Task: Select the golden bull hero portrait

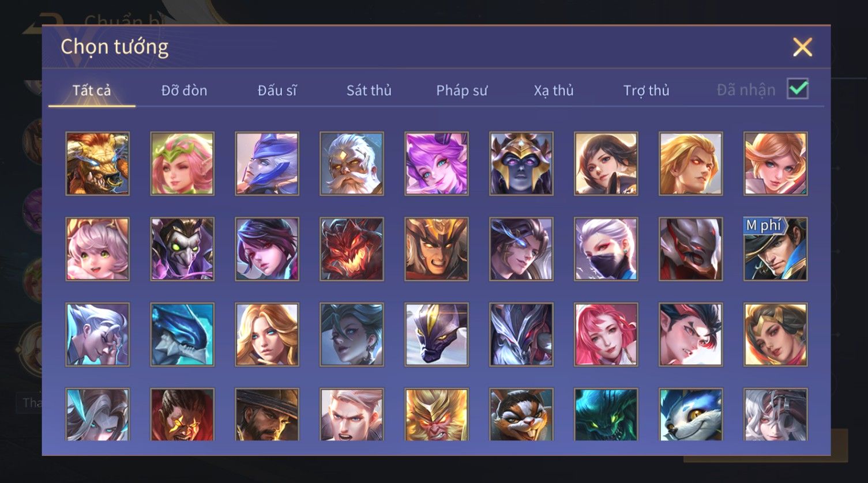Action: (97, 164)
